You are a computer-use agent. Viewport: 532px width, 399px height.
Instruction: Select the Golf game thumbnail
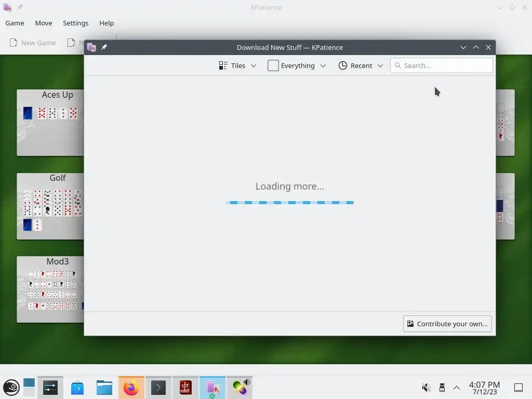[x=50, y=206]
